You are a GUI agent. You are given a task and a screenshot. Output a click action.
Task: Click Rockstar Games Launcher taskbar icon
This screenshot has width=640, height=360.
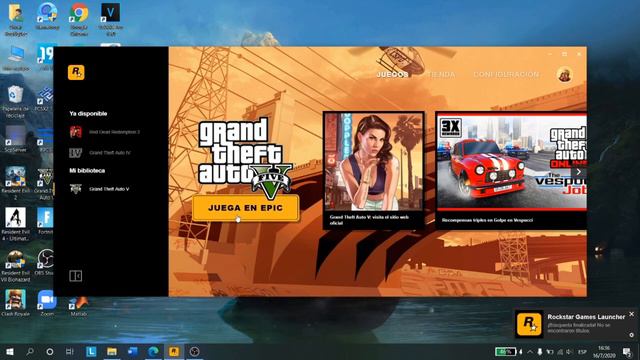(174, 351)
